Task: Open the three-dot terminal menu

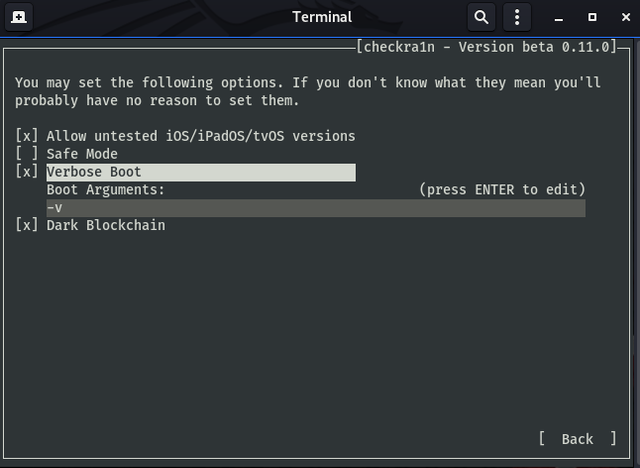Action: [517, 17]
